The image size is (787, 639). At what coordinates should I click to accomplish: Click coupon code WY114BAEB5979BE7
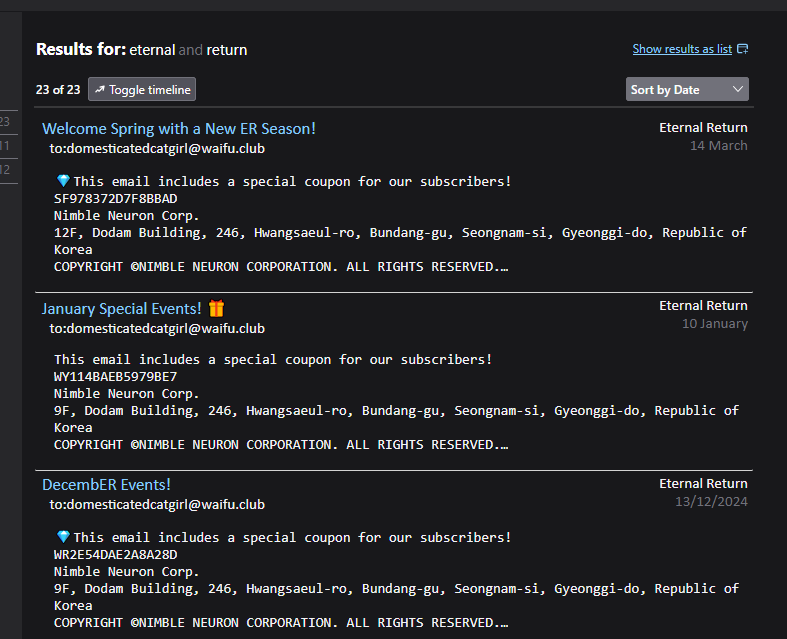click(115, 377)
